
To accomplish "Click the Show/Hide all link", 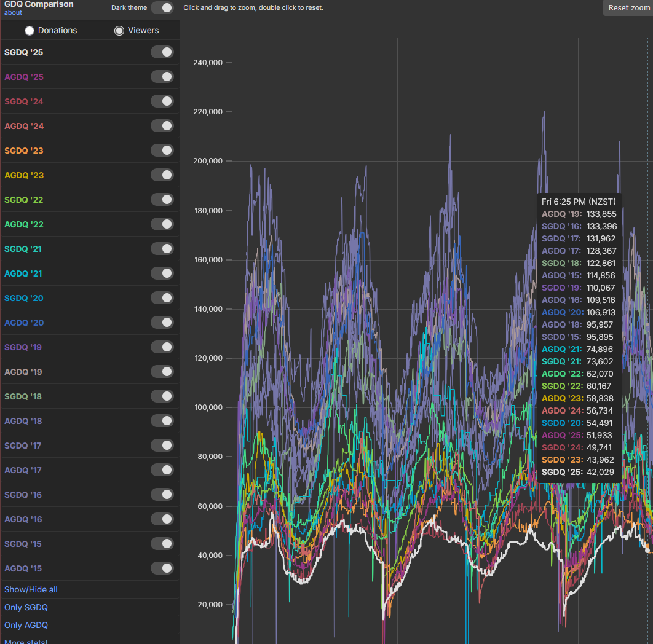I will 31,589.
